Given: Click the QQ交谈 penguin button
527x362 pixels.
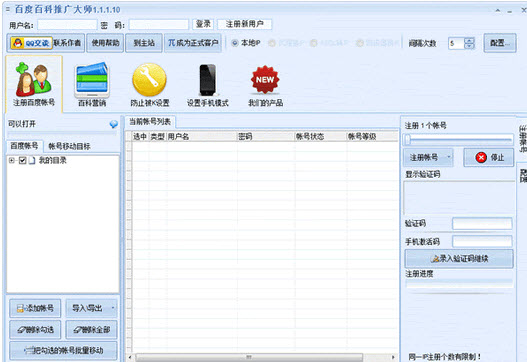Looking at the screenshot, I should (x=31, y=43).
